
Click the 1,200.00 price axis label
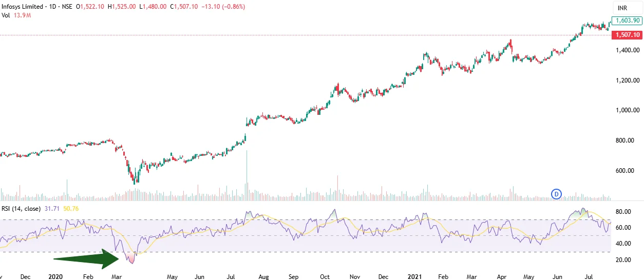tap(627, 81)
